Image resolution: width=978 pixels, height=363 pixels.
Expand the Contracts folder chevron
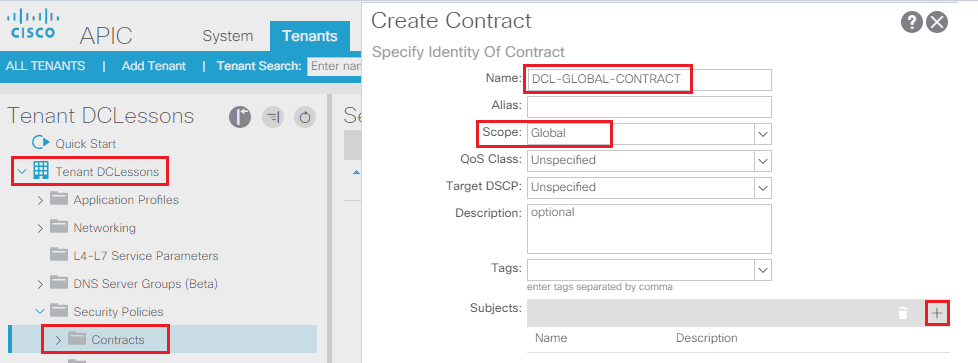tap(58, 340)
